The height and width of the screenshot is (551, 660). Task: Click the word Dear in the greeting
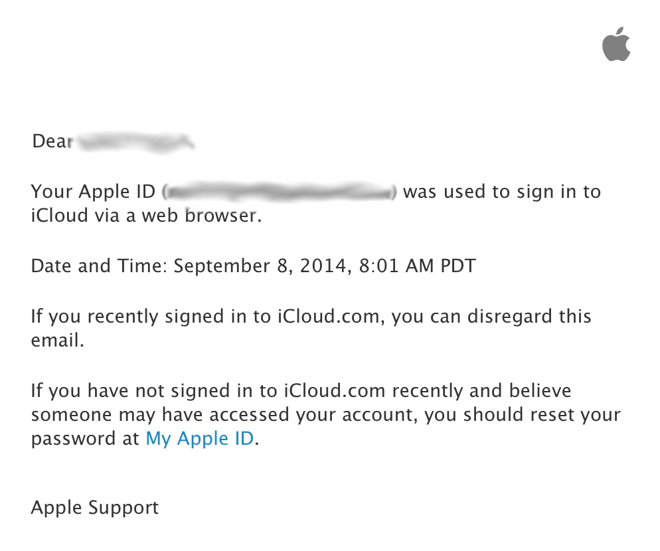(x=52, y=142)
